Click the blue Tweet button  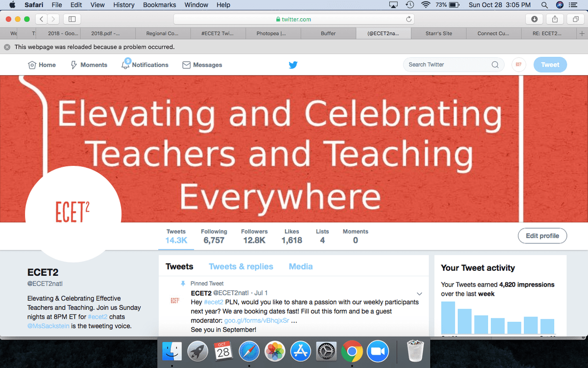[550, 65]
